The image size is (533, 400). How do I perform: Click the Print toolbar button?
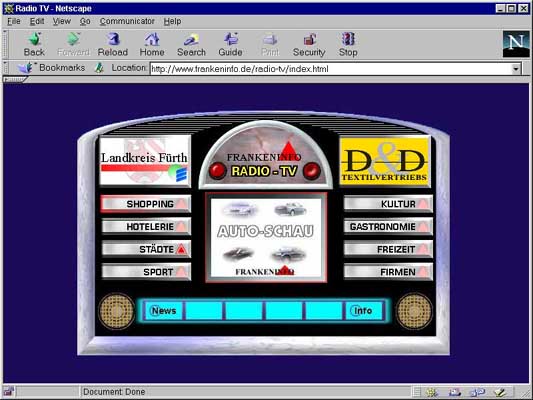coord(270,44)
